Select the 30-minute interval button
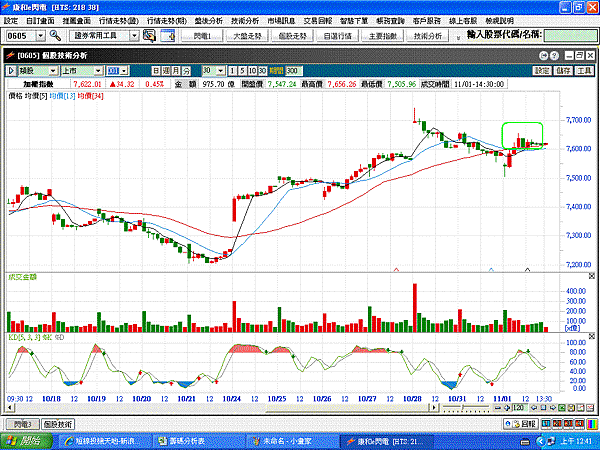This screenshot has width=600, height=450. click(262, 71)
